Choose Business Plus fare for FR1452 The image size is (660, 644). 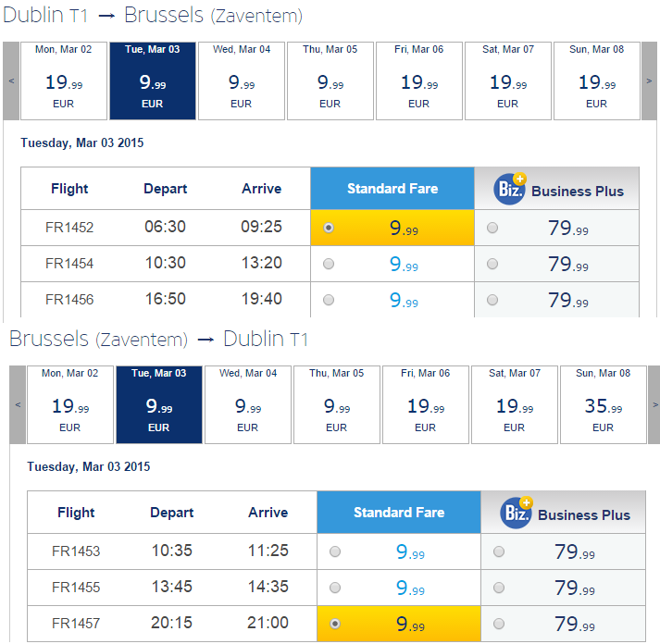click(x=492, y=228)
